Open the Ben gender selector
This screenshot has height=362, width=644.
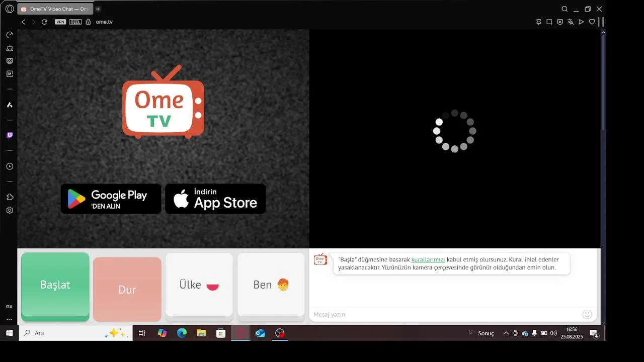coord(271,287)
